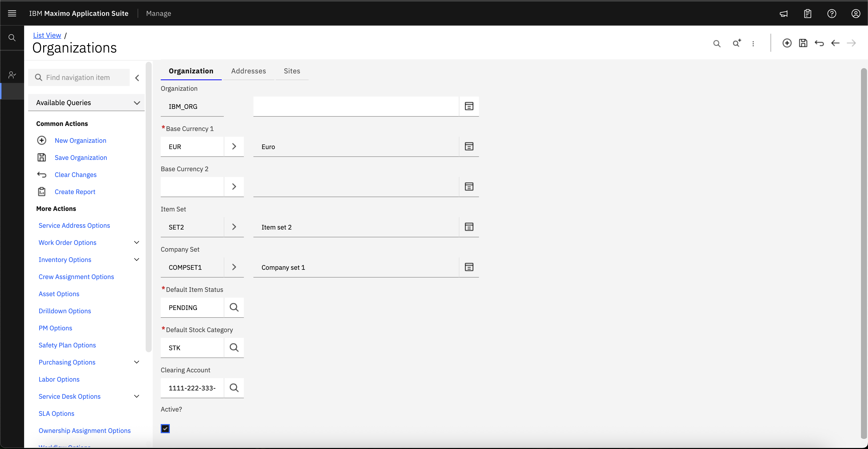Viewport: 868px width, 449px height.
Task: Open lookup for Default Item Status
Action: [x=234, y=307]
